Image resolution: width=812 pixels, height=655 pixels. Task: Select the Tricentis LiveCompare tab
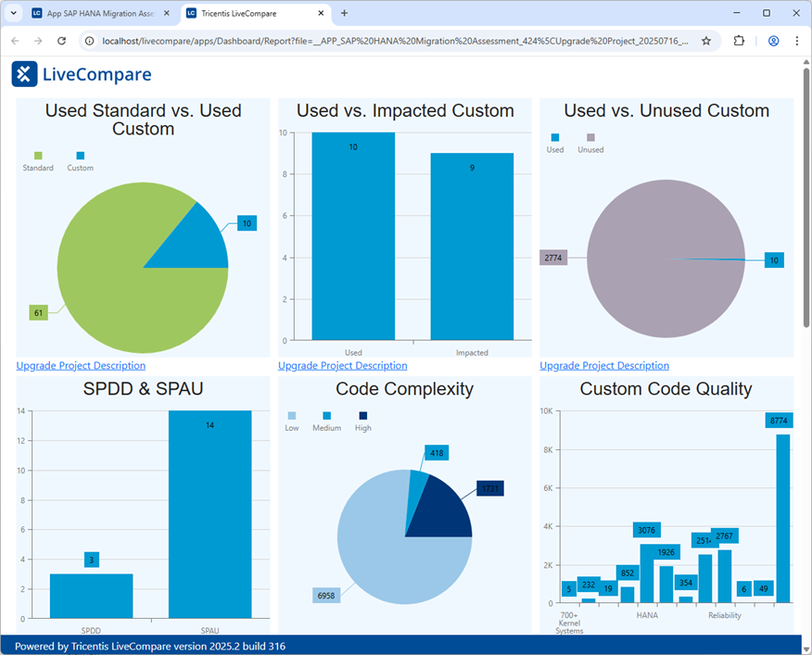pyautogui.click(x=243, y=14)
